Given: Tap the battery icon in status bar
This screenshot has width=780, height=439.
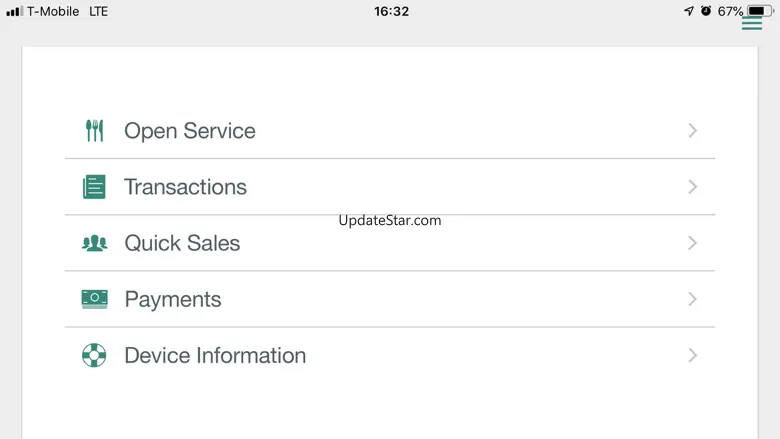Looking at the screenshot, I should pyautogui.click(x=761, y=11).
